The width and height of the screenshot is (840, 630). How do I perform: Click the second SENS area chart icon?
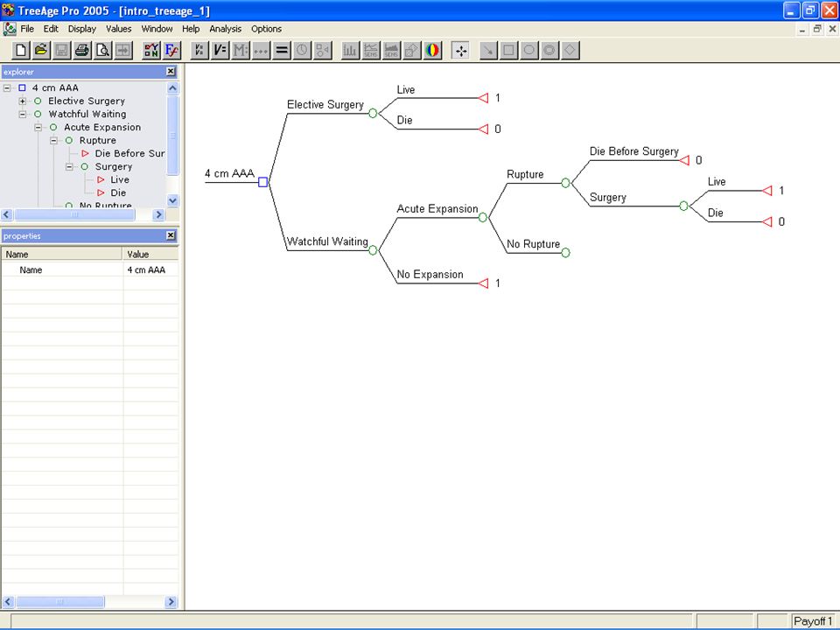click(x=391, y=51)
